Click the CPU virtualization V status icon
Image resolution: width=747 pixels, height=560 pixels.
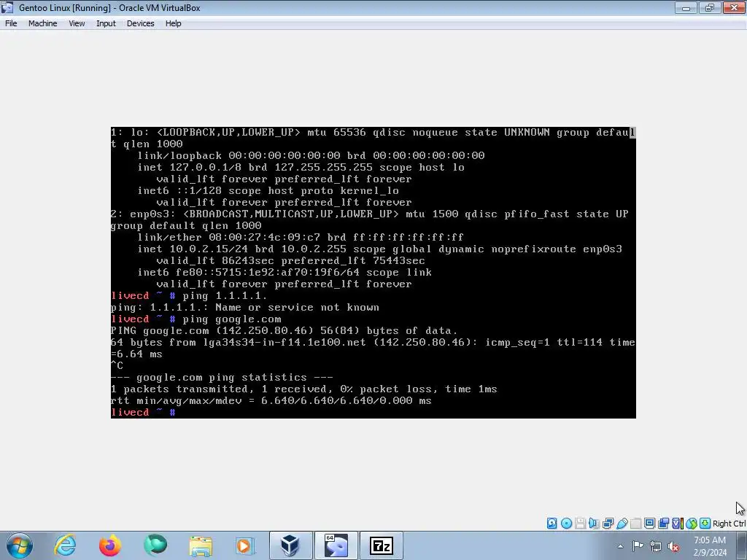click(x=677, y=524)
